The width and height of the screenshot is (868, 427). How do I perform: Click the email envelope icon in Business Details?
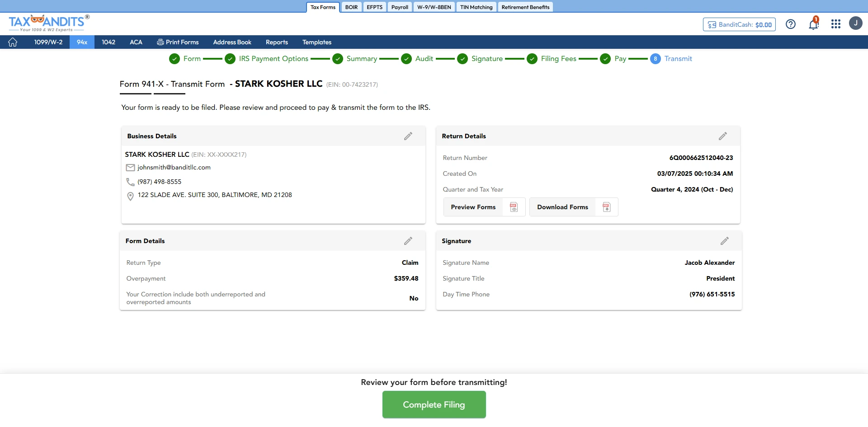pyautogui.click(x=130, y=168)
